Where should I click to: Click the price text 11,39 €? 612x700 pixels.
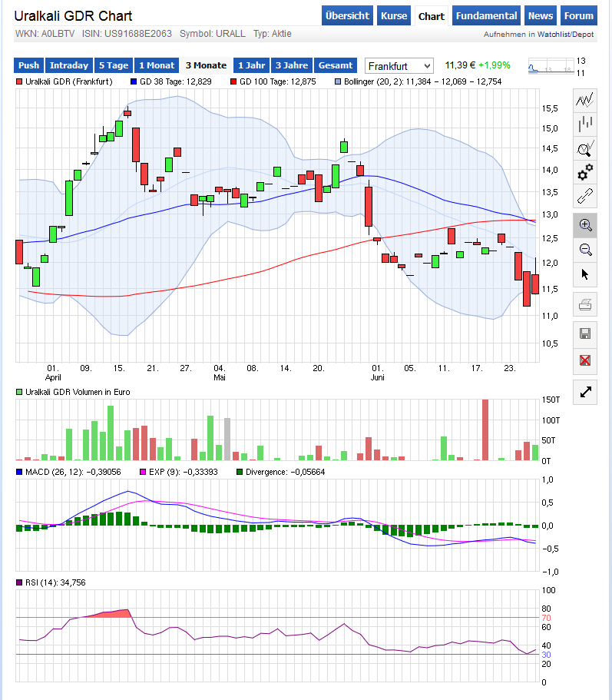click(x=460, y=65)
